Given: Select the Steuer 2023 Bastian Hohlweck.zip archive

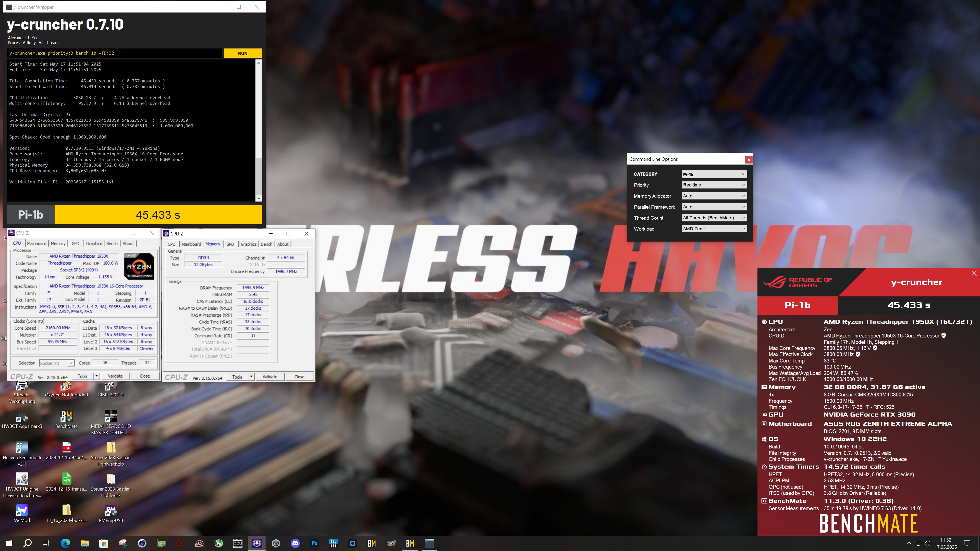Looking at the screenshot, I should coord(111,454).
